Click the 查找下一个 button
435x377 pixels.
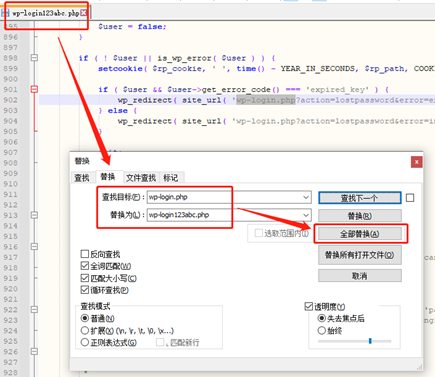[x=360, y=198]
